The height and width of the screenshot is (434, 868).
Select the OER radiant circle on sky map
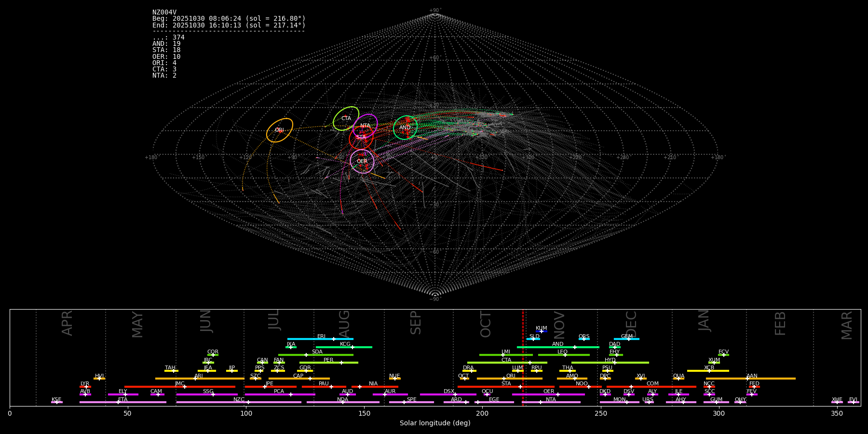[x=362, y=162]
